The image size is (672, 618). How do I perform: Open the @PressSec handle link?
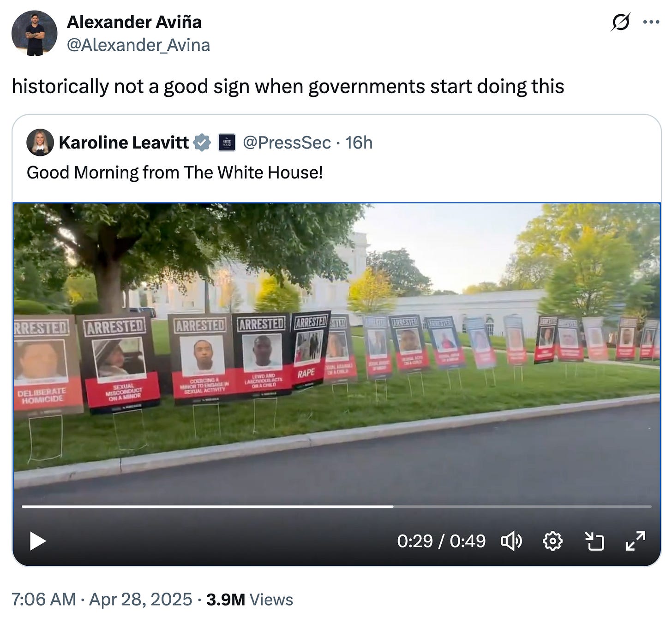[287, 143]
